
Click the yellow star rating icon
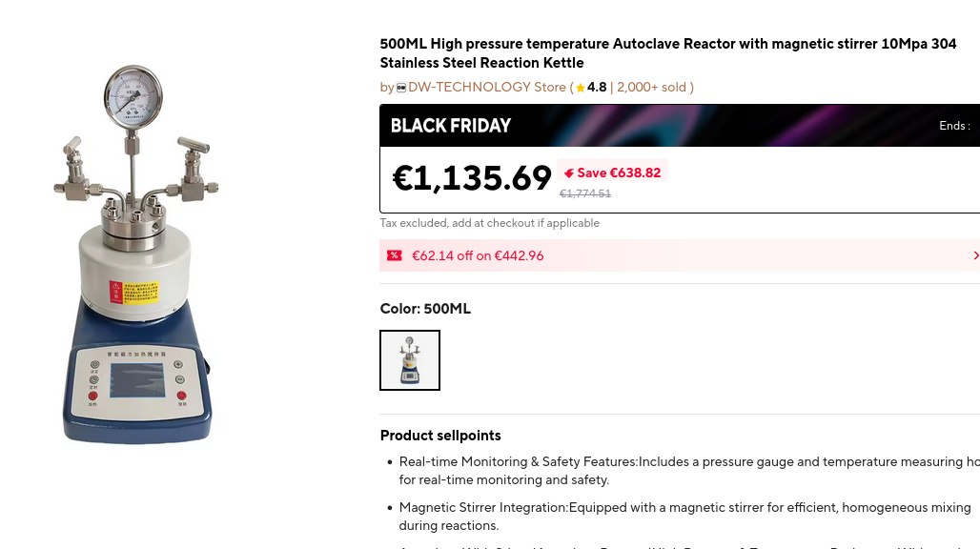(x=580, y=88)
